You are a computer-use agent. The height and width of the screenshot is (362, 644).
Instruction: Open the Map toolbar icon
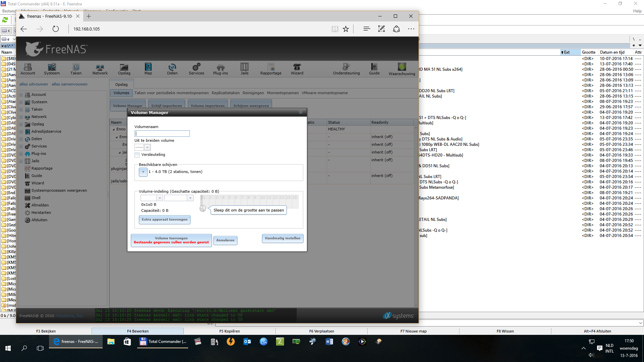coord(148,69)
